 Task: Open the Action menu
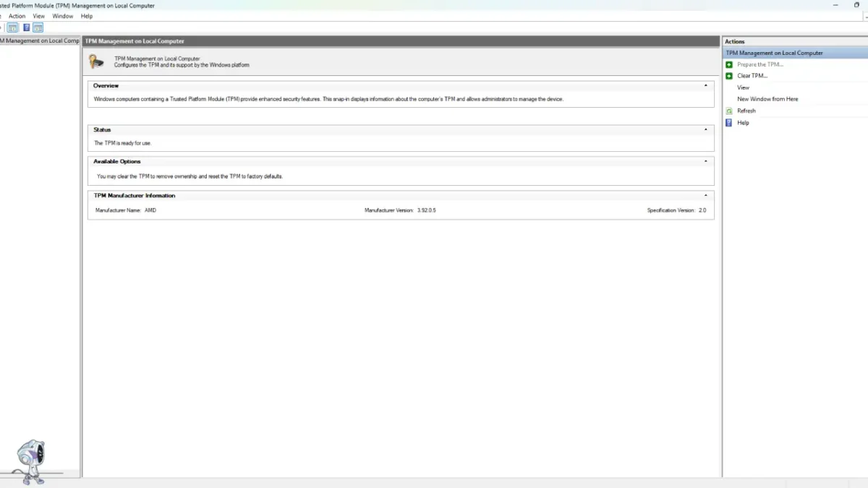pyautogui.click(x=17, y=16)
